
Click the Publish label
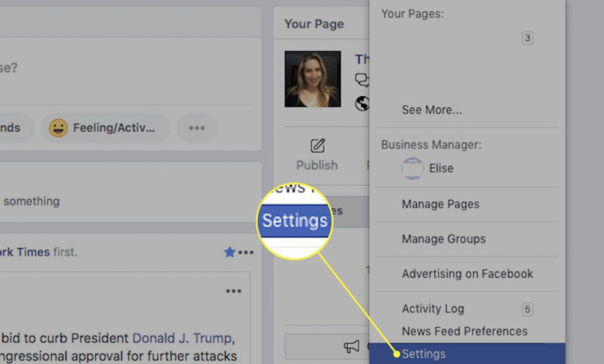click(317, 165)
